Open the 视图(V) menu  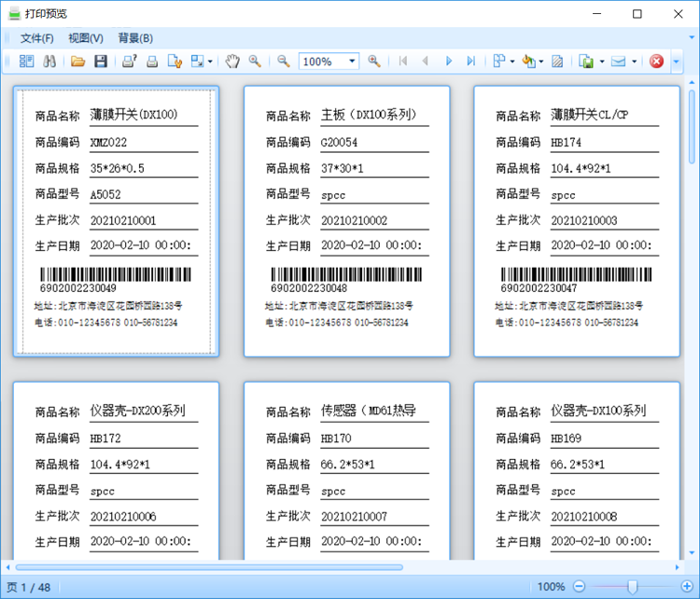pyautogui.click(x=85, y=38)
